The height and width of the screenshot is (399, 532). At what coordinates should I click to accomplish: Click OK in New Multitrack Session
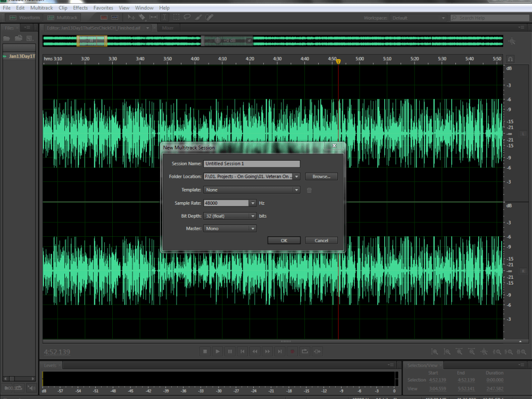click(284, 240)
